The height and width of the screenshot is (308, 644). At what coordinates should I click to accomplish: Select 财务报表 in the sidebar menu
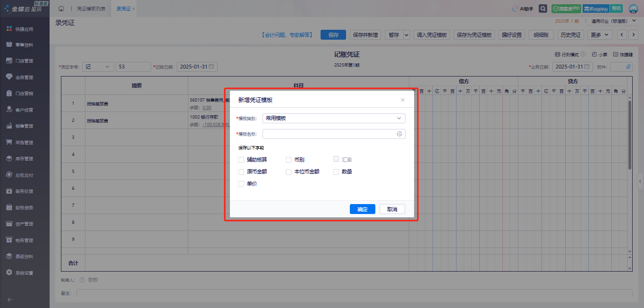pyautogui.click(x=24, y=207)
